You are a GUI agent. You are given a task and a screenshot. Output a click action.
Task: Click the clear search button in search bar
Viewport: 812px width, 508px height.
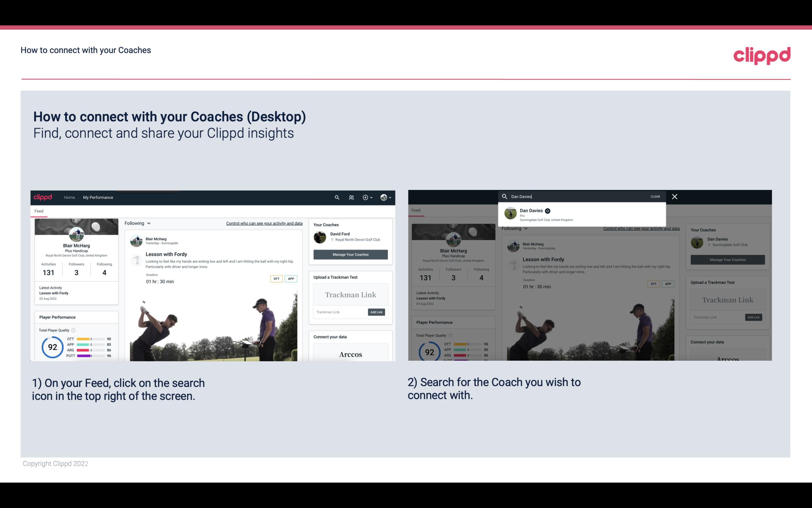pos(655,196)
